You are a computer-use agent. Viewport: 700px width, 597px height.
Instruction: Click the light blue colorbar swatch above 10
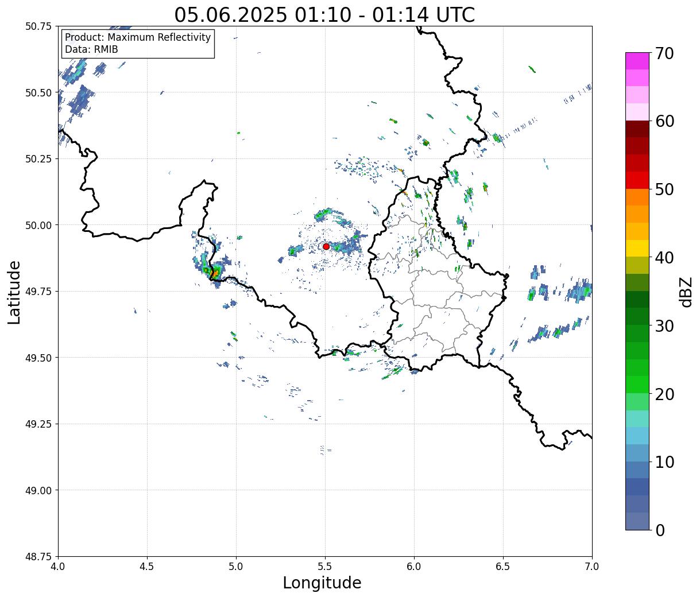click(637, 453)
